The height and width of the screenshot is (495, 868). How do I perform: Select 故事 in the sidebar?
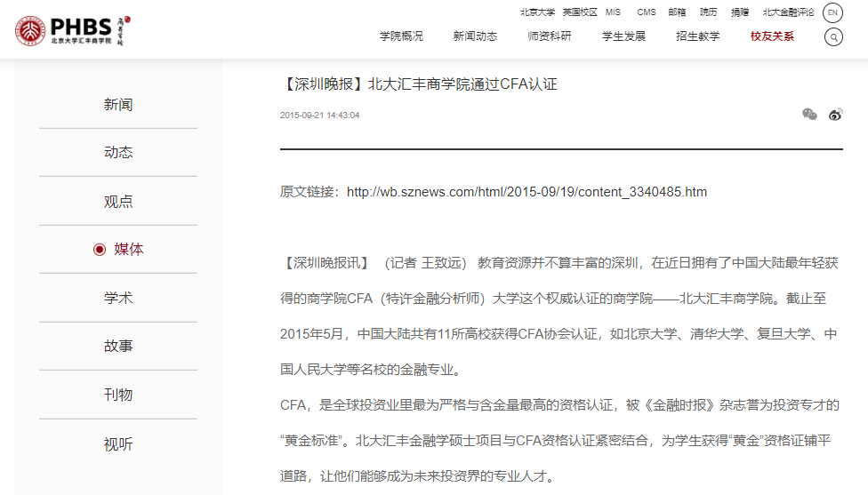[118, 347]
